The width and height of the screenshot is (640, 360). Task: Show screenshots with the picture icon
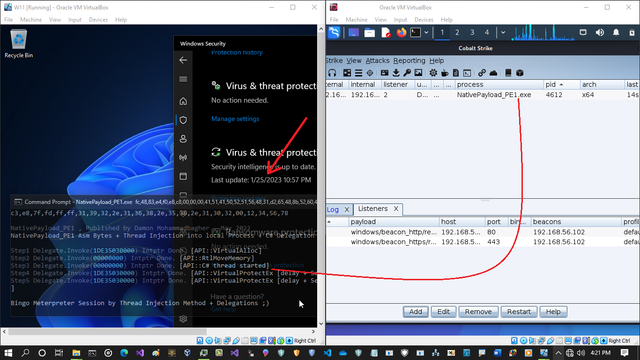point(418,73)
